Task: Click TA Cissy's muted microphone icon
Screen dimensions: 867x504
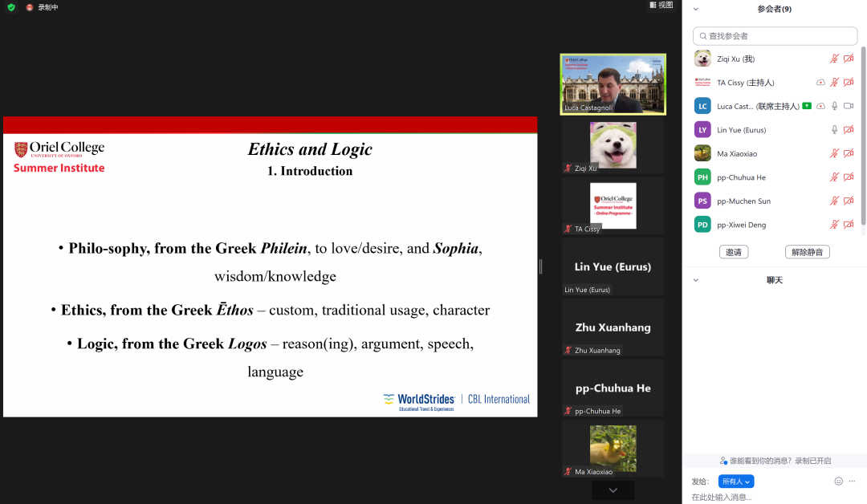Action: [834, 83]
